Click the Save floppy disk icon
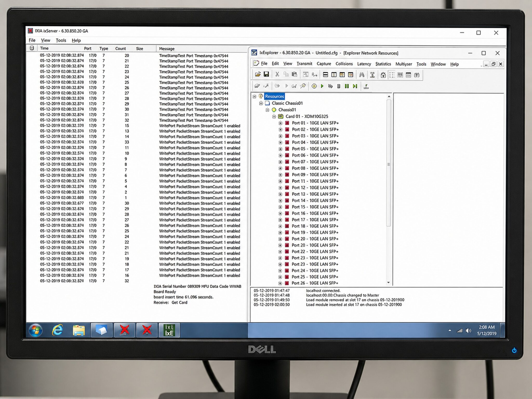 (266, 75)
